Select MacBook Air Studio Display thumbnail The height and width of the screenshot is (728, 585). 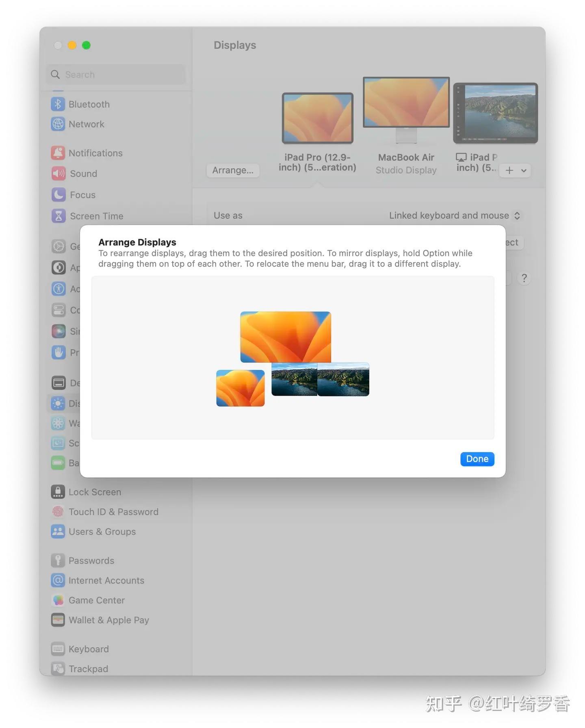click(406, 110)
